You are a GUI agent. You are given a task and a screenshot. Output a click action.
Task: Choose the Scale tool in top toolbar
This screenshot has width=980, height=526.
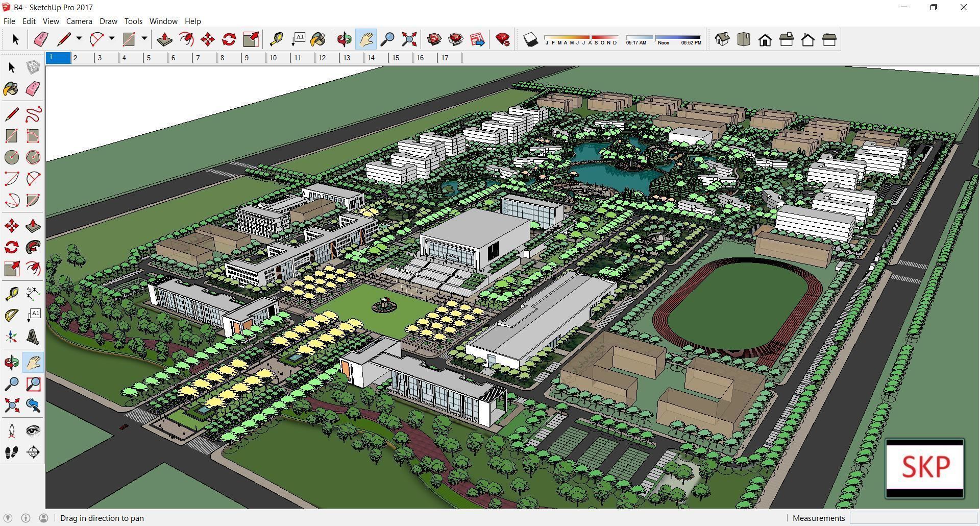pyautogui.click(x=251, y=39)
